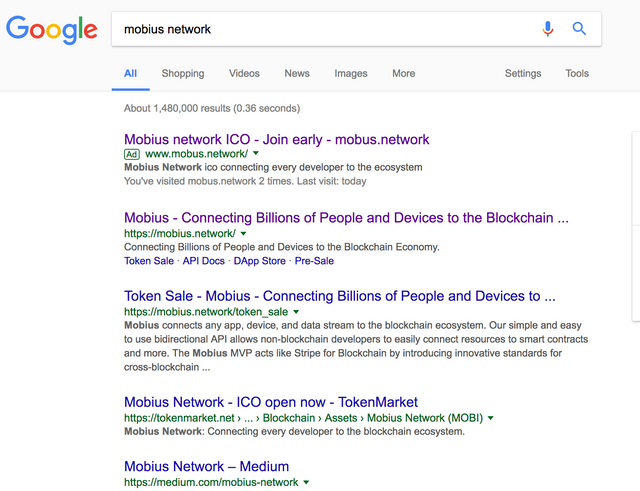This screenshot has height=491, width=640.
Task: Expand dropdown arrow beside https://mobius.network/ URL
Action: (244, 233)
